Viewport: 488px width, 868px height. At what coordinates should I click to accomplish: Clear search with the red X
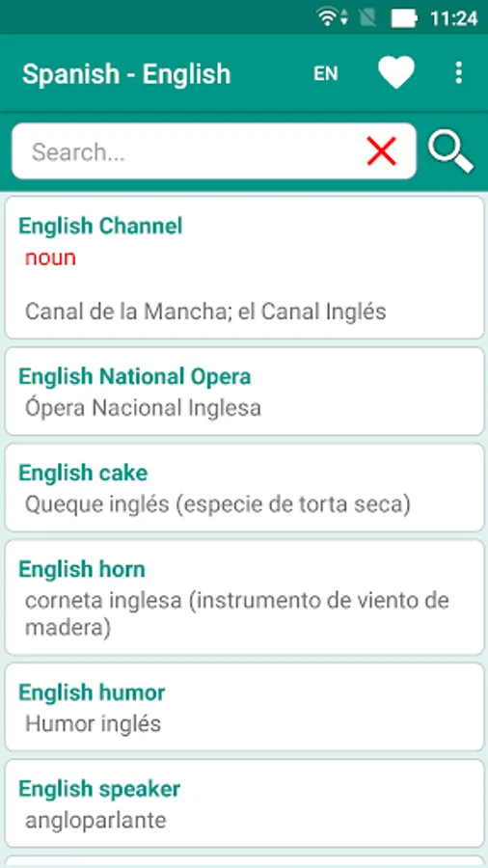click(x=381, y=151)
